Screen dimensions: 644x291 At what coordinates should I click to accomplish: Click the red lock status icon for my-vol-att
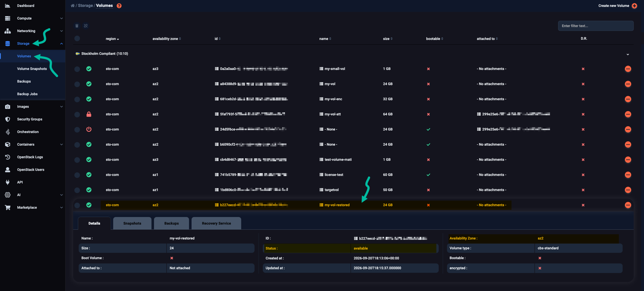(89, 114)
